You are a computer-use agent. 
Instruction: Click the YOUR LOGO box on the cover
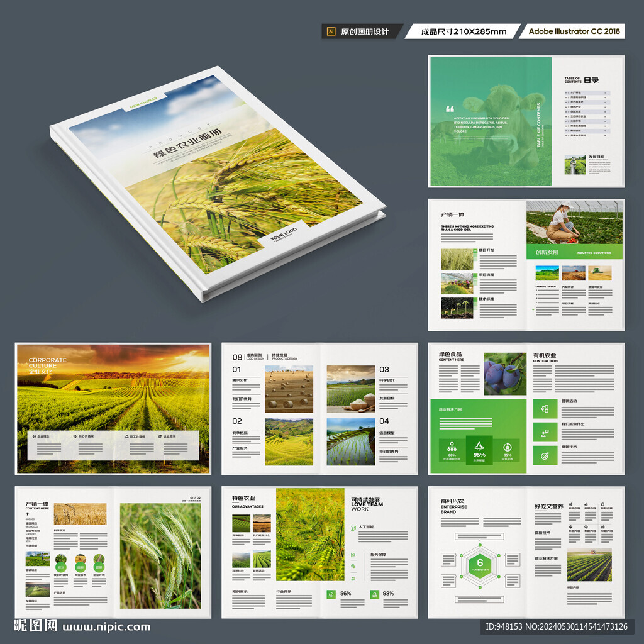(284, 235)
